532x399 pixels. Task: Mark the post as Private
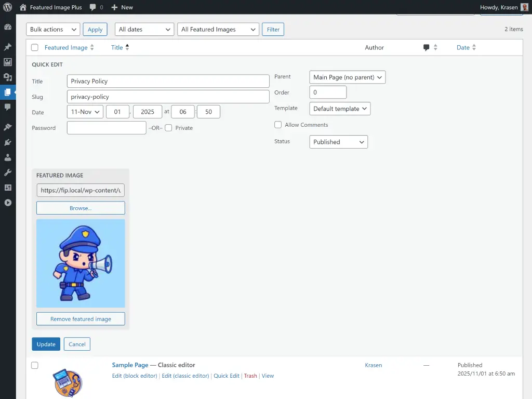click(168, 128)
